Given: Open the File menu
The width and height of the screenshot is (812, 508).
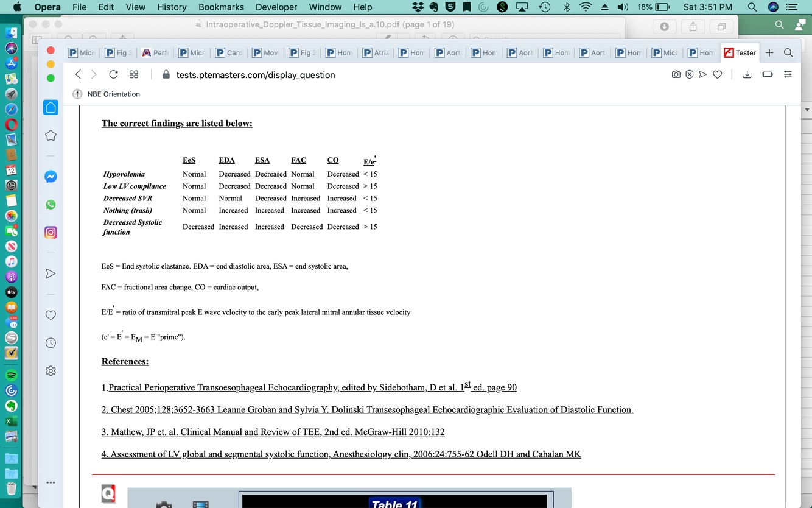Looking at the screenshot, I should (79, 7).
